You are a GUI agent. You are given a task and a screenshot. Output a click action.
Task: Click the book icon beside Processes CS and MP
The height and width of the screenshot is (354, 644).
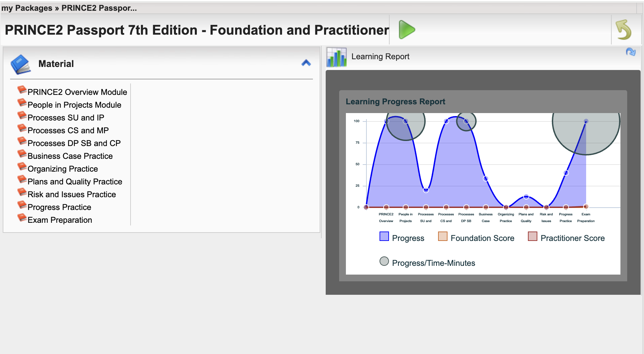click(x=22, y=128)
